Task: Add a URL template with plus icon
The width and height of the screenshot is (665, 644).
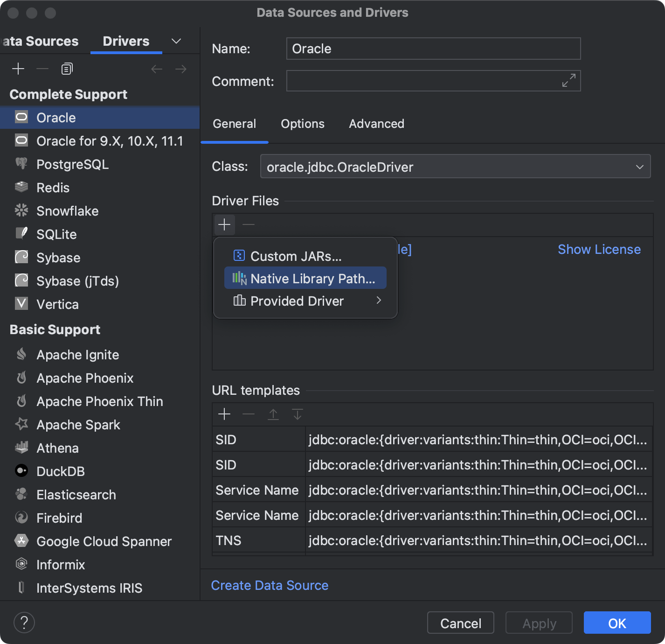Action: pyautogui.click(x=224, y=414)
